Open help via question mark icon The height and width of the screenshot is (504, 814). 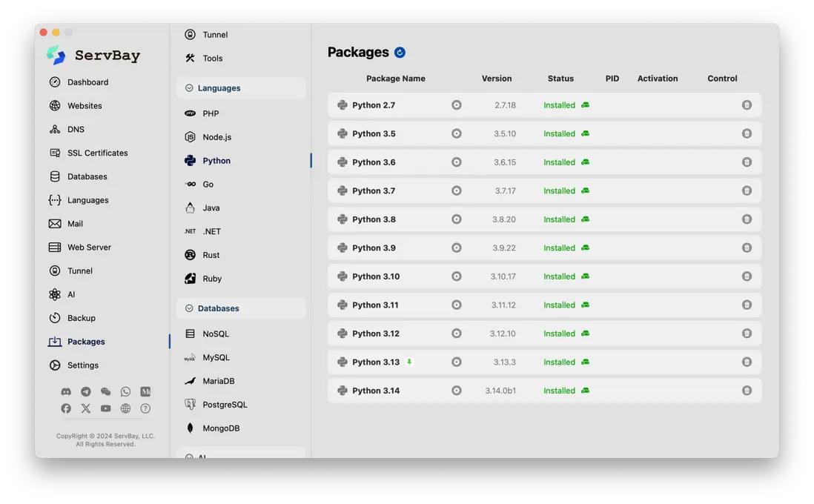pyautogui.click(x=145, y=408)
